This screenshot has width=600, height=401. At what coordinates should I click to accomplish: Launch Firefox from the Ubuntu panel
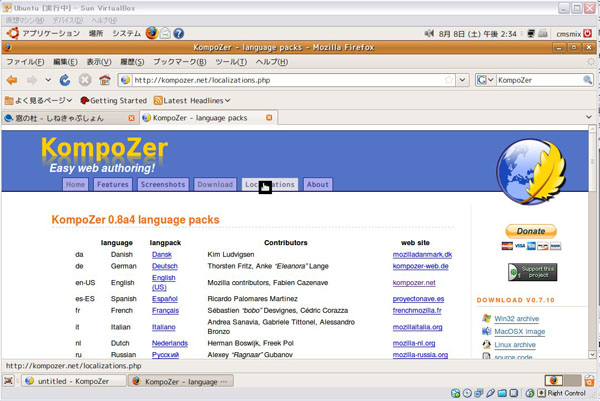coord(152,33)
